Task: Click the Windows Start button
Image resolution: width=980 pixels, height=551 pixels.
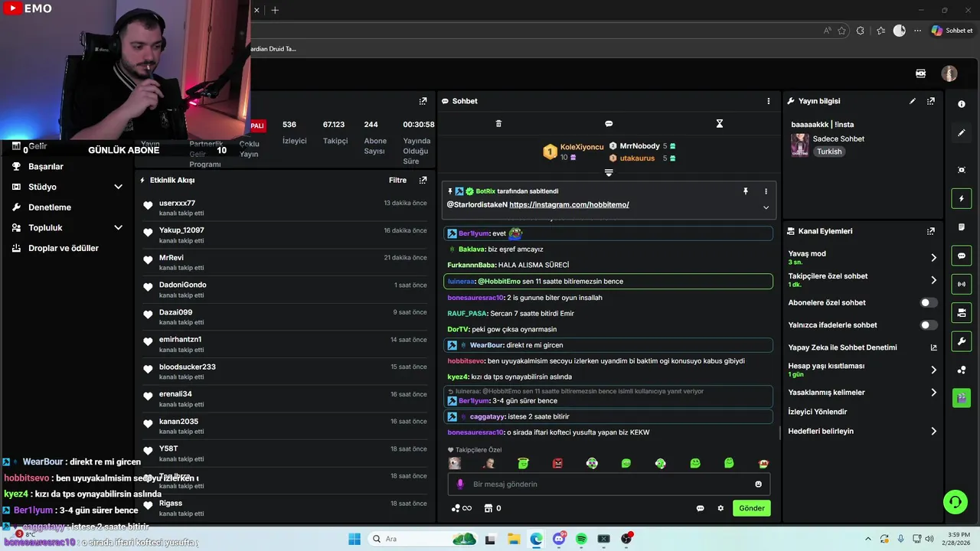Action: pos(354,539)
